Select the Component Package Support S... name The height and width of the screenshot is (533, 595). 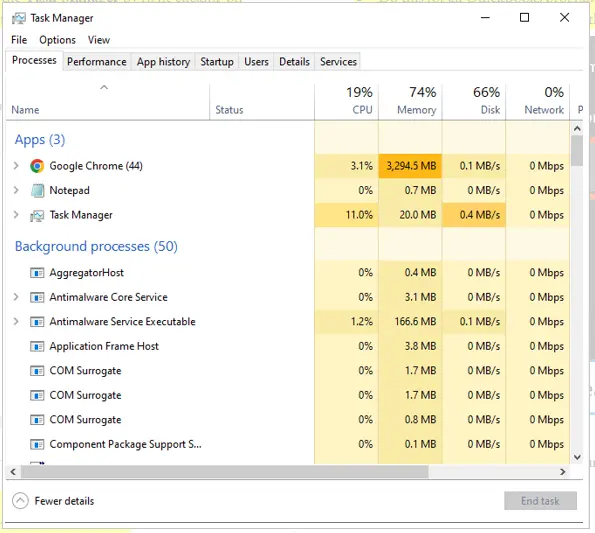pos(125,444)
